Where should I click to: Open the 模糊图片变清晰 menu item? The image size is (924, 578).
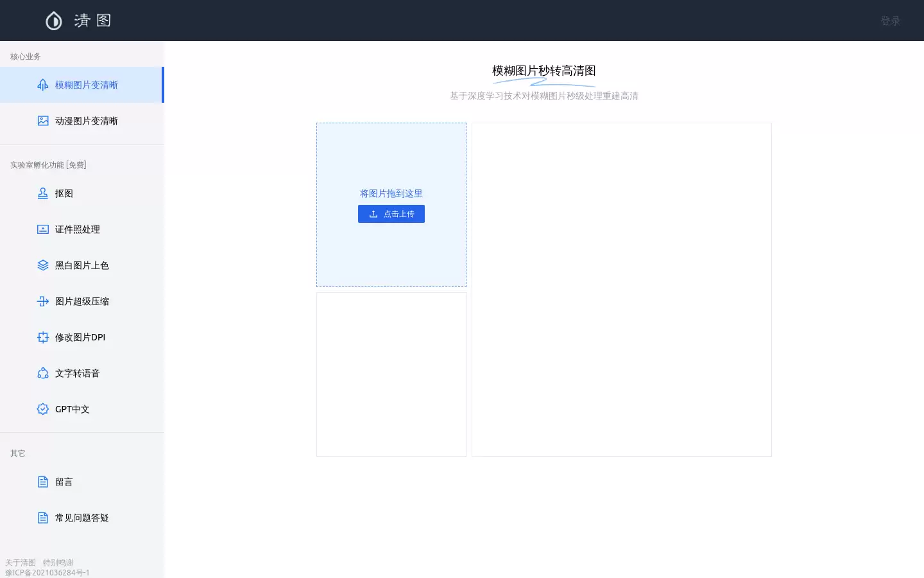pyautogui.click(x=82, y=85)
